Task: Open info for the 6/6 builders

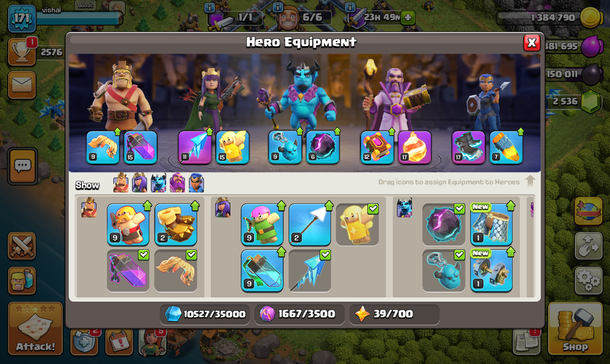Action: point(278,7)
